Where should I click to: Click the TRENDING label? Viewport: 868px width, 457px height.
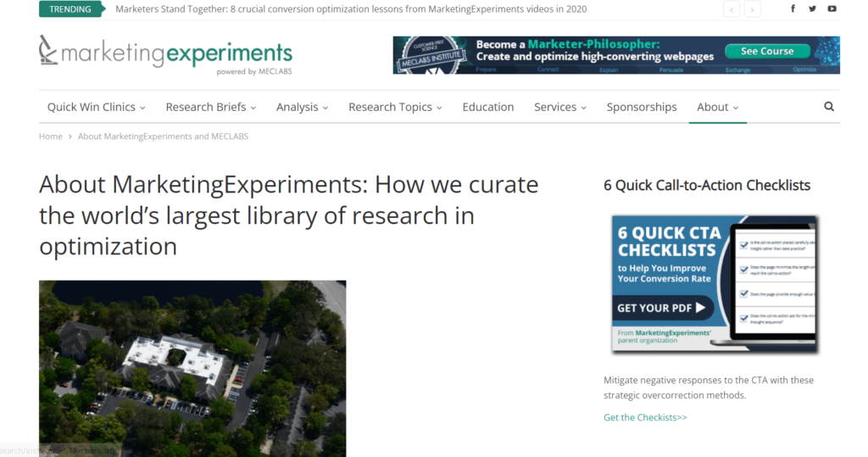coord(70,9)
